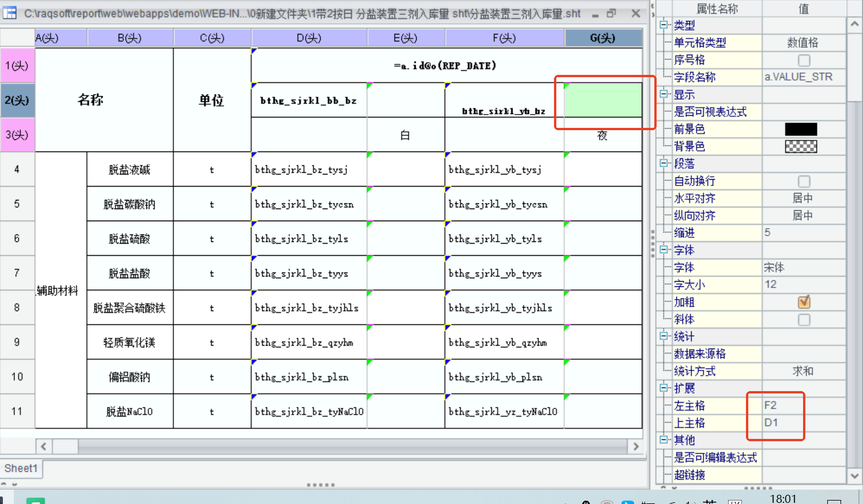
Task: Select the bthg_sjrkl_yb_tyys cell
Action: point(505,273)
